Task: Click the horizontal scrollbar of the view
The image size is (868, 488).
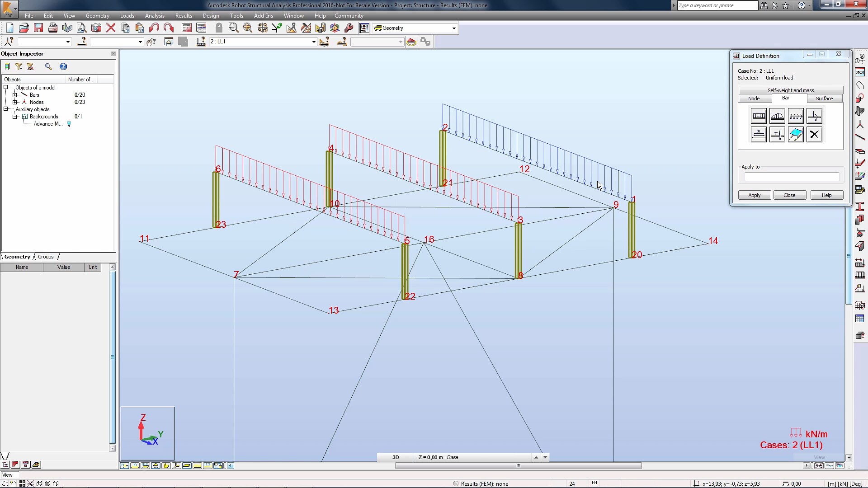Action: coord(518,466)
